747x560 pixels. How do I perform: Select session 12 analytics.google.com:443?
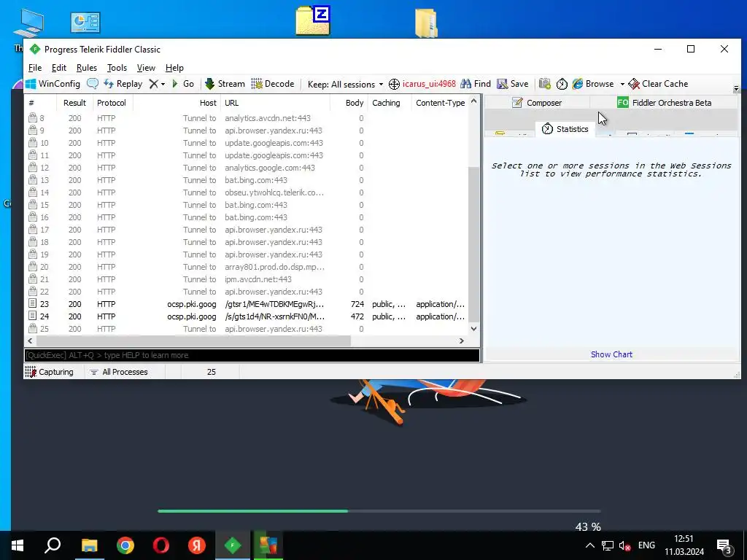(x=247, y=168)
